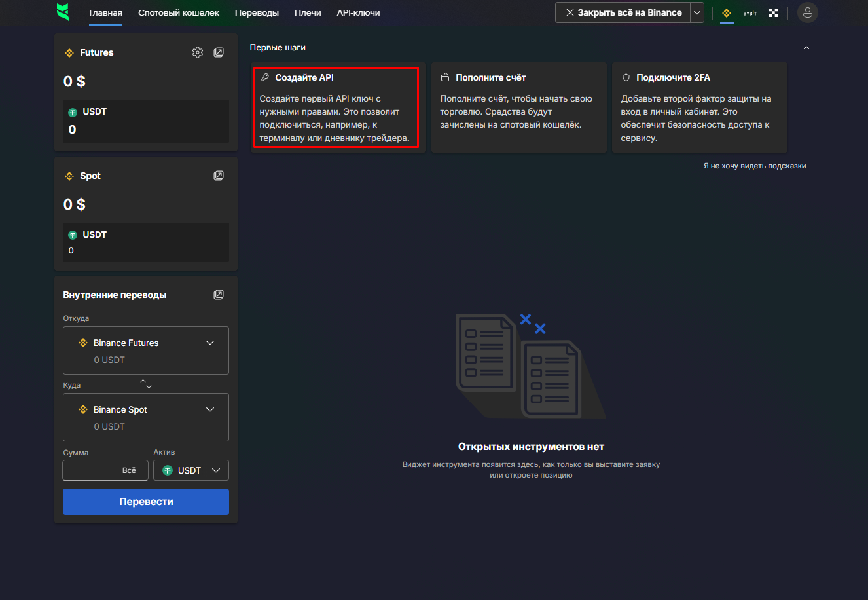Click the Первые шаги heading
Screen dimensions: 868x600
(278, 48)
